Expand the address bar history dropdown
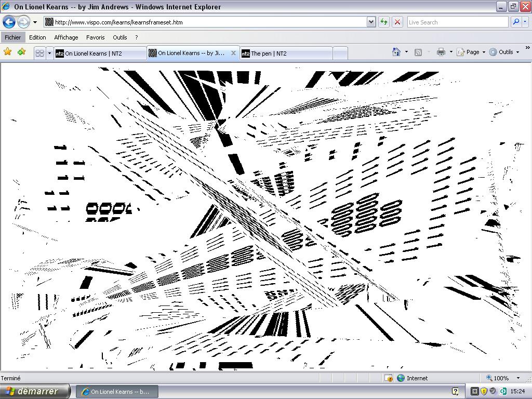 coord(371,22)
